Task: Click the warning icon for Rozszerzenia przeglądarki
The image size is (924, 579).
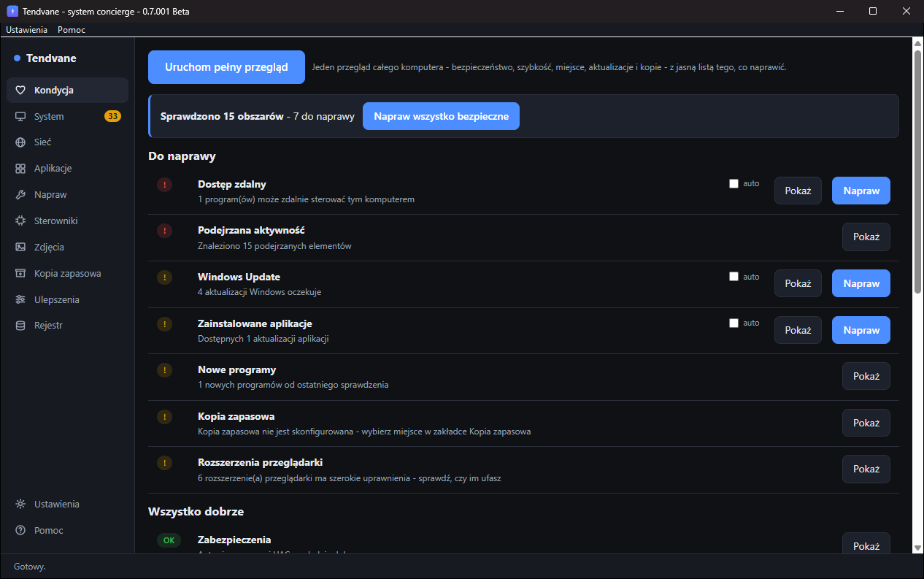Action: pyautogui.click(x=164, y=463)
